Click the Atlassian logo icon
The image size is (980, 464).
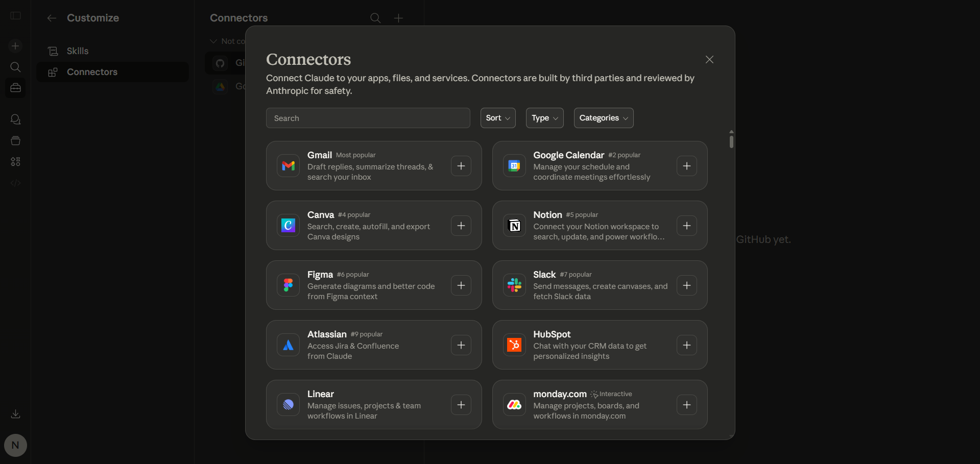click(x=288, y=345)
